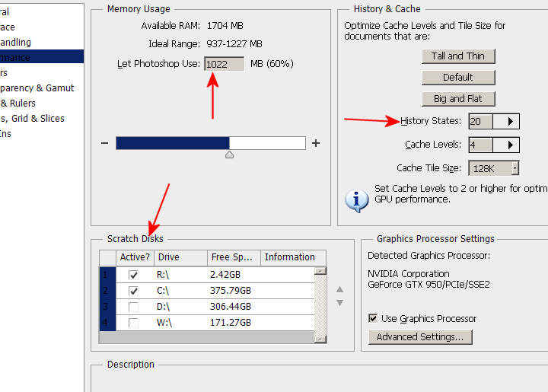Expand the Cache Tile Size dropdown
The width and height of the screenshot is (548, 392).
(515, 168)
